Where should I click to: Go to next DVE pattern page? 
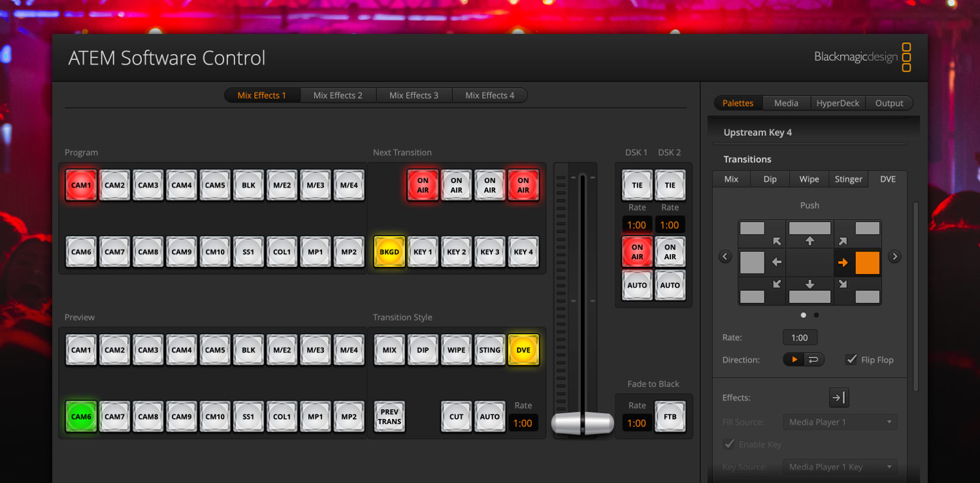click(x=894, y=257)
